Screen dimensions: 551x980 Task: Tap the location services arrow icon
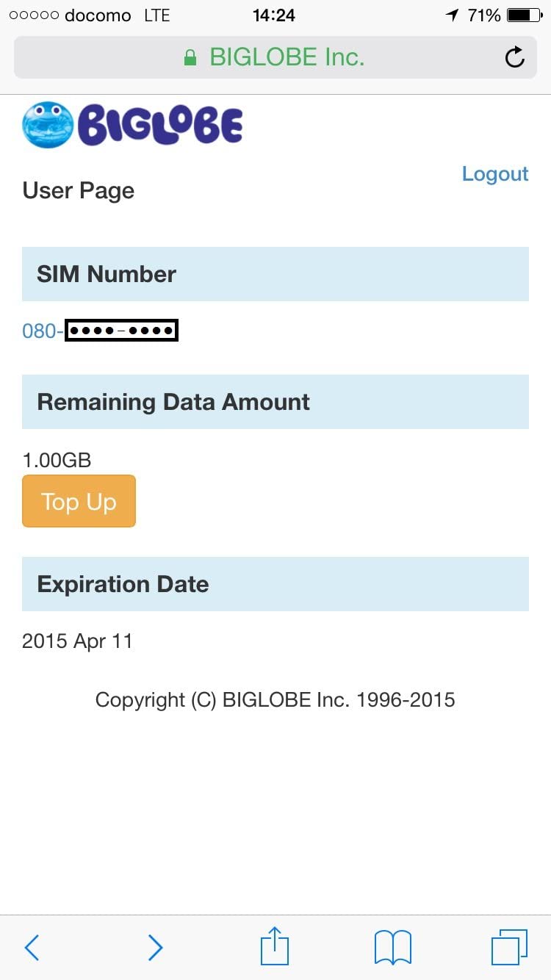[x=452, y=15]
